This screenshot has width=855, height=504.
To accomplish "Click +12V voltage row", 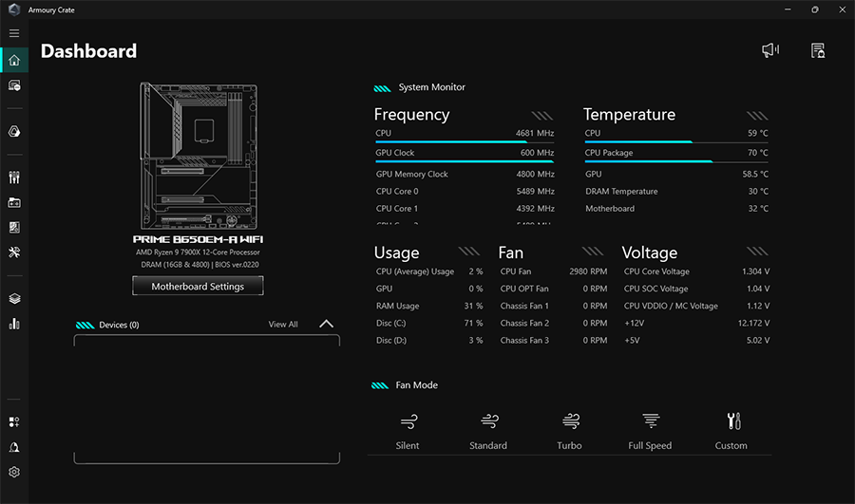I will (x=697, y=323).
